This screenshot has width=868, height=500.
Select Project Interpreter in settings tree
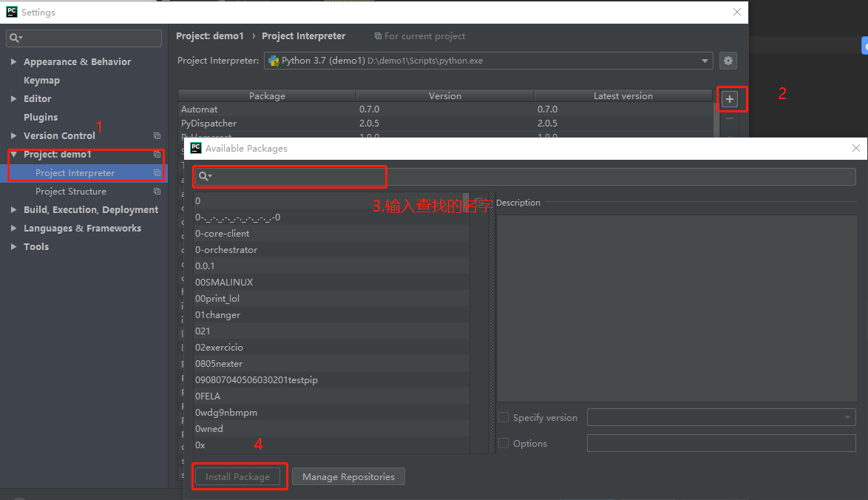coord(75,173)
